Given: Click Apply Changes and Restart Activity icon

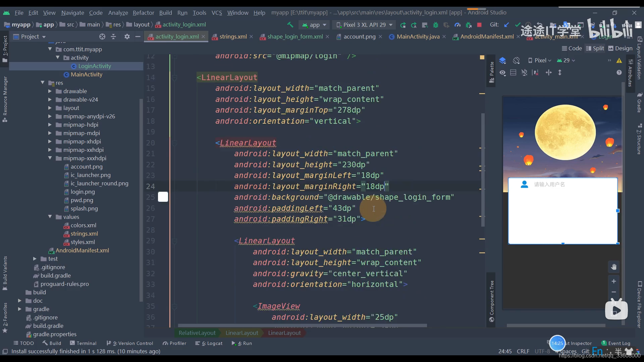Looking at the screenshot, I should [414, 25].
